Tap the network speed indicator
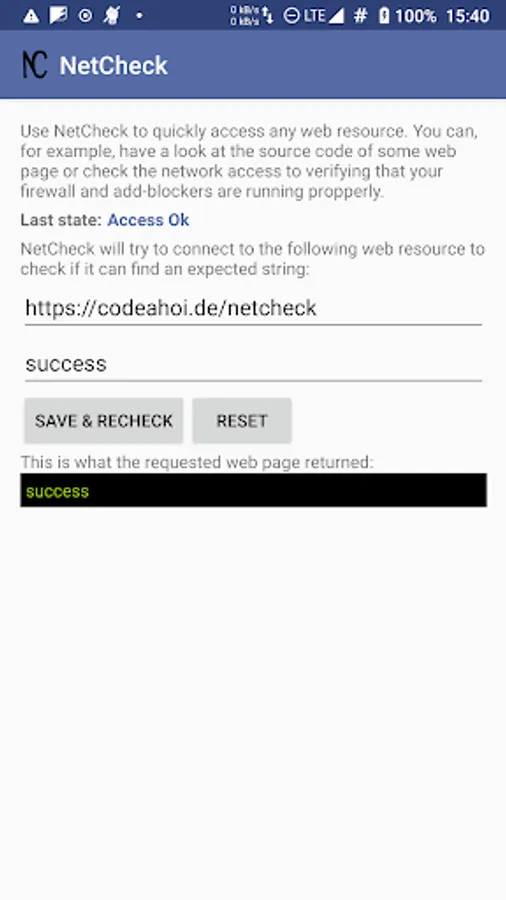The image size is (506, 900). pos(251,16)
